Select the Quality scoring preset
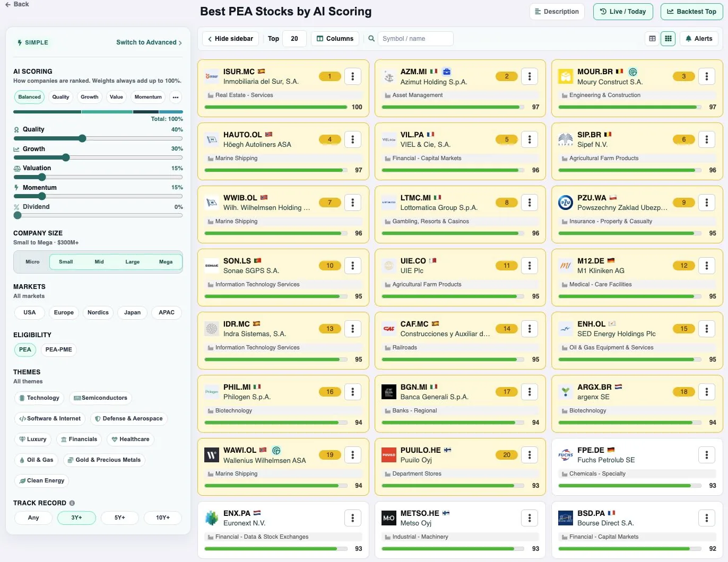The image size is (728, 562). (60, 97)
